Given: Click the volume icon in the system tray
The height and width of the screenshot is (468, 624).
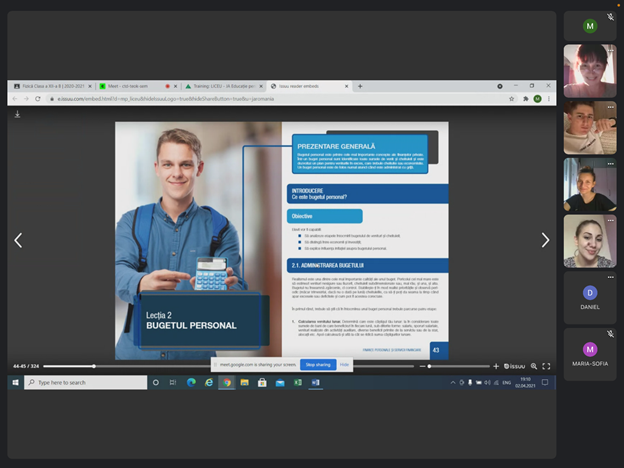Looking at the screenshot, I should coord(488,382).
